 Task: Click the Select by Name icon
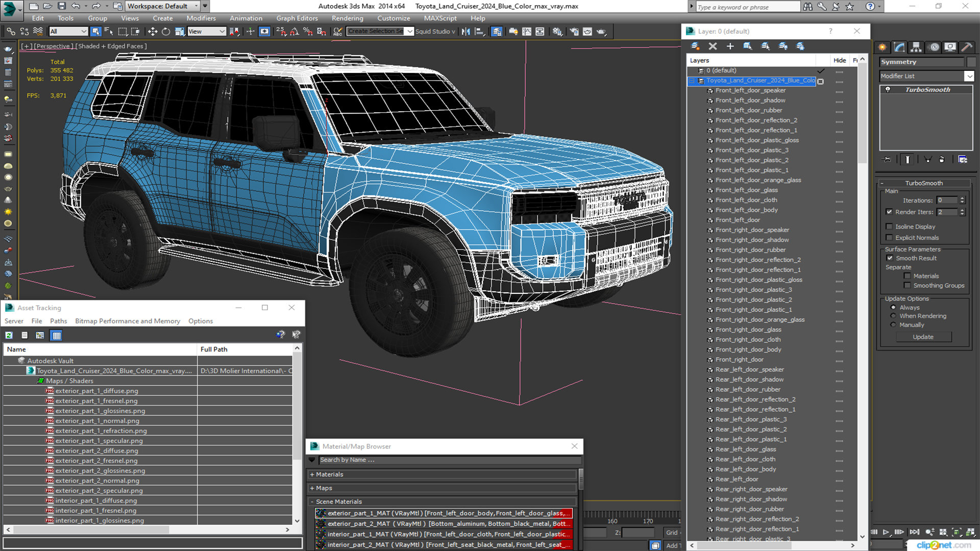109,32
